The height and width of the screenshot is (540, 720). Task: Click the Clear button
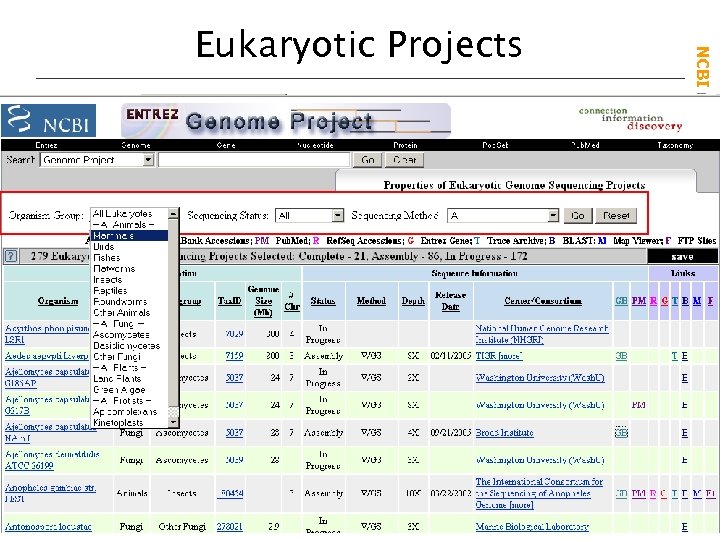[404, 160]
